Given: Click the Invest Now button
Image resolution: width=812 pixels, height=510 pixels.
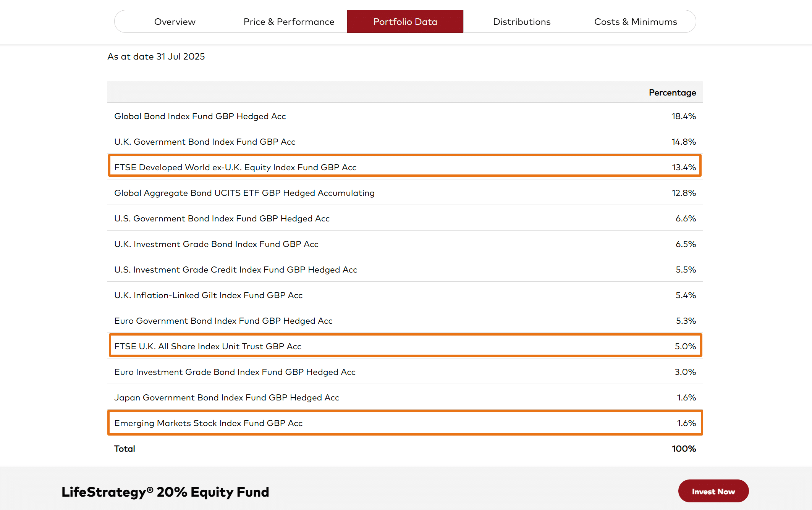Looking at the screenshot, I should click(713, 491).
